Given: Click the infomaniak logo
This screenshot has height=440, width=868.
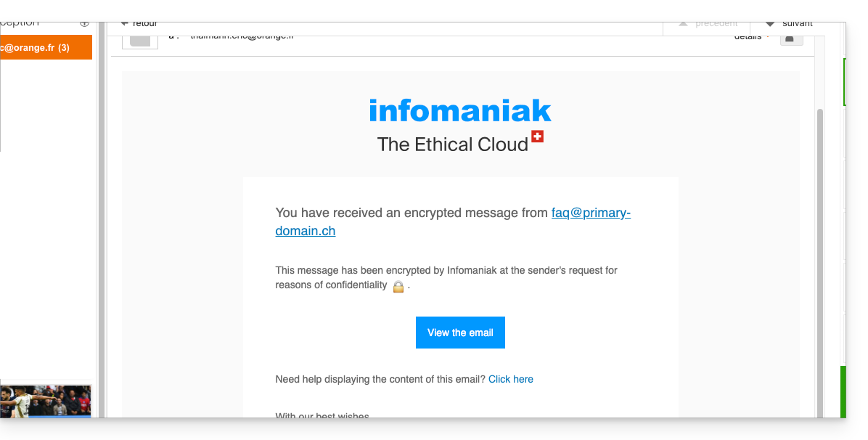Looking at the screenshot, I should click(460, 110).
